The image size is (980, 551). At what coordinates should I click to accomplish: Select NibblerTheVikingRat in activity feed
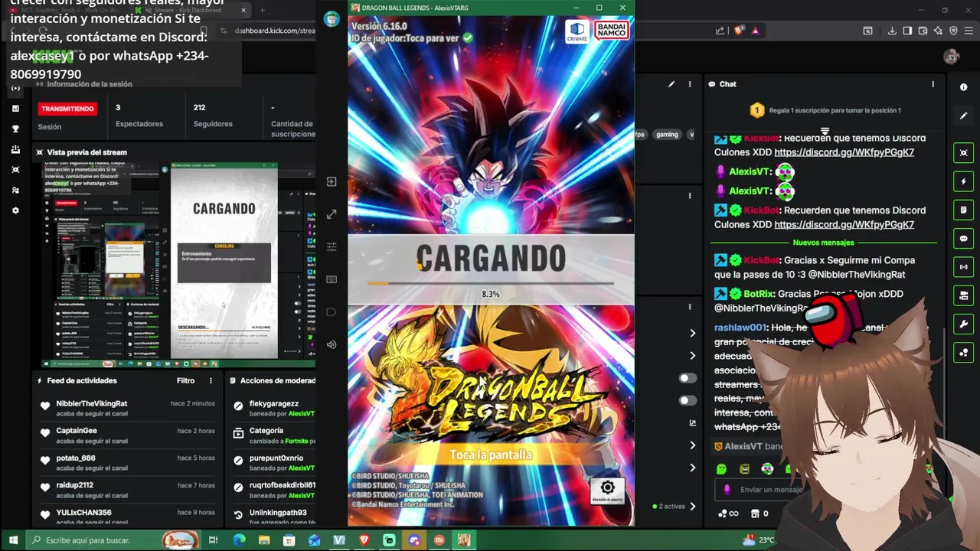[x=128, y=408]
